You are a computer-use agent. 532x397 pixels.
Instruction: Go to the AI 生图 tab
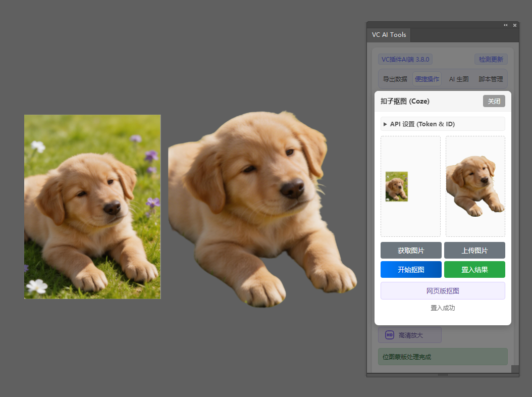[x=459, y=79]
